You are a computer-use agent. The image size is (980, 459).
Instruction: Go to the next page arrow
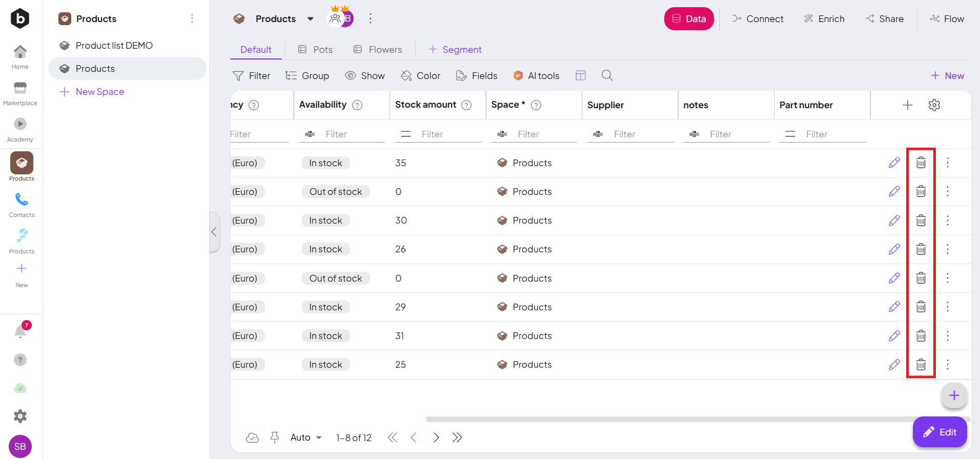click(436, 437)
